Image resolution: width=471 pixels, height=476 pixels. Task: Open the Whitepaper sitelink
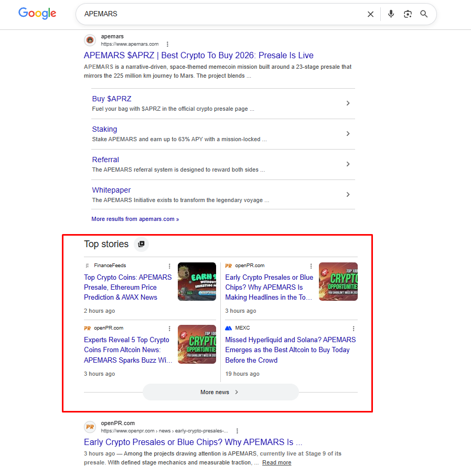coord(111,190)
